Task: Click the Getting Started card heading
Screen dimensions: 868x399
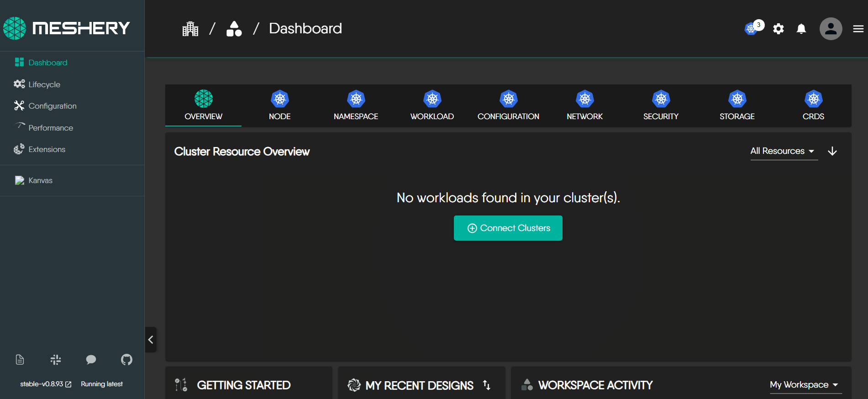Action: [x=244, y=385]
